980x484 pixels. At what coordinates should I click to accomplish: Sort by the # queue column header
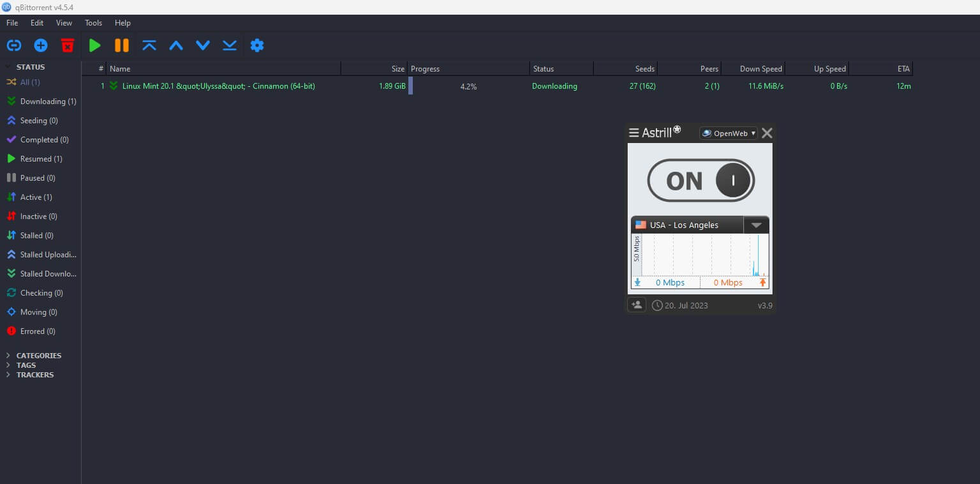tap(94, 69)
